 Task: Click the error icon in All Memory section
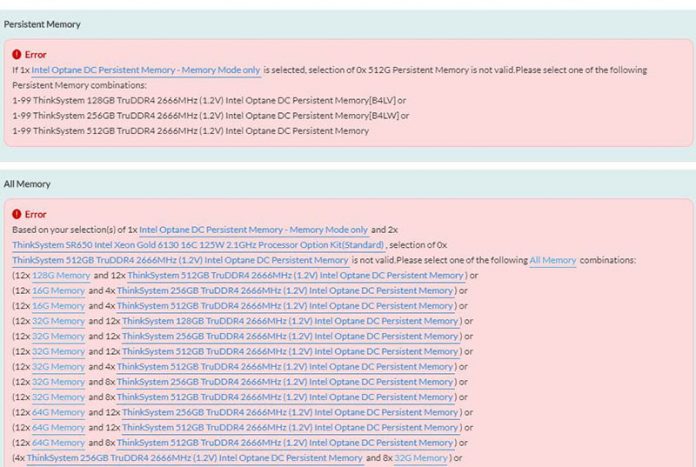[17, 214]
